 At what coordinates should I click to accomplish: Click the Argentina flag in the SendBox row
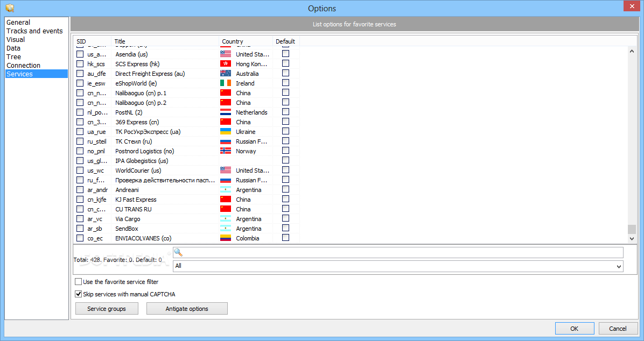point(226,229)
